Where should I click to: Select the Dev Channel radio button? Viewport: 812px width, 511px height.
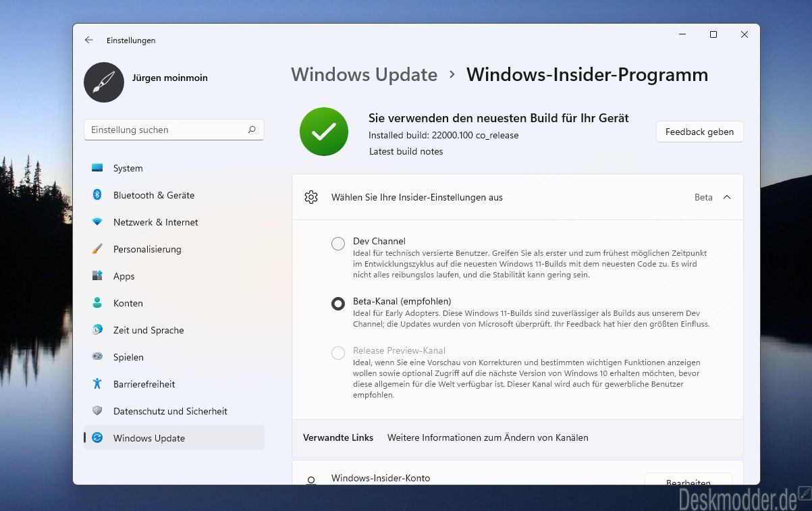338,244
